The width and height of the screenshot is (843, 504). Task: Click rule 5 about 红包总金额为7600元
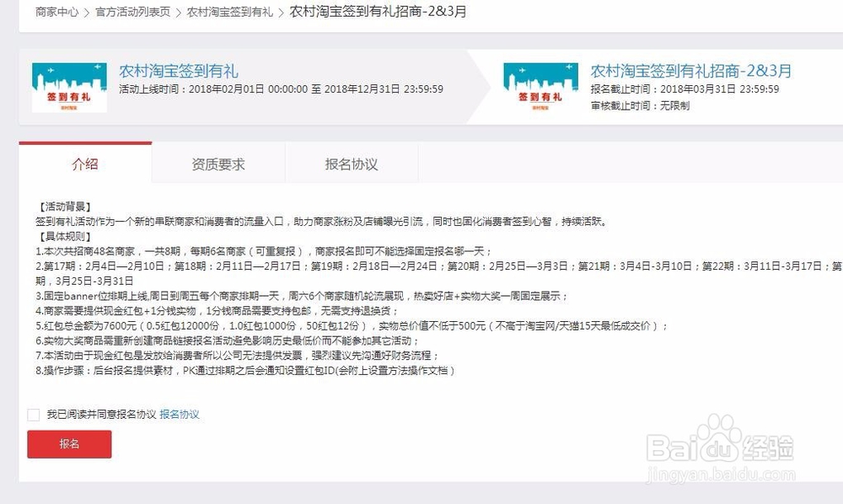pos(352,325)
